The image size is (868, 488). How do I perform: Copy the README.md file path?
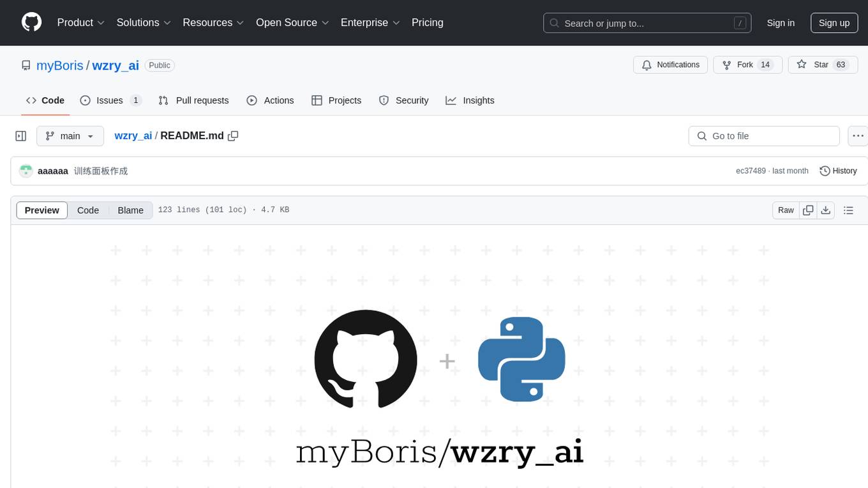[x=233, y=135]
